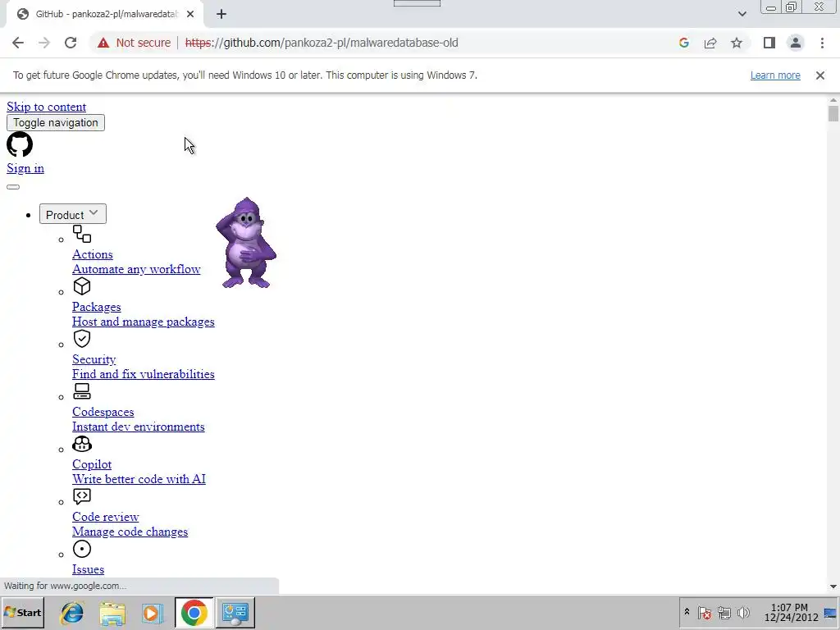
Task: Bookmark this tab with the star
Action: [737, 43]
